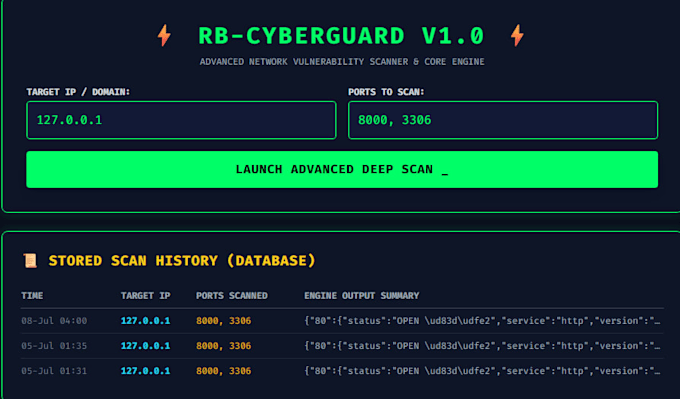Click the RB-CYBERGUARD V1.0 heading
680x399 pixels.
point(341,36)
